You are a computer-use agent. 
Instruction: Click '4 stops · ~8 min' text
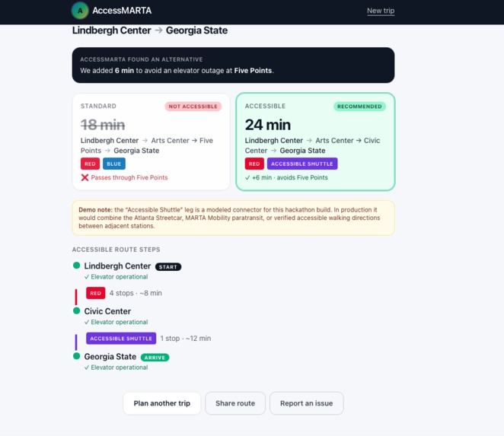click(x=136, y=293)
